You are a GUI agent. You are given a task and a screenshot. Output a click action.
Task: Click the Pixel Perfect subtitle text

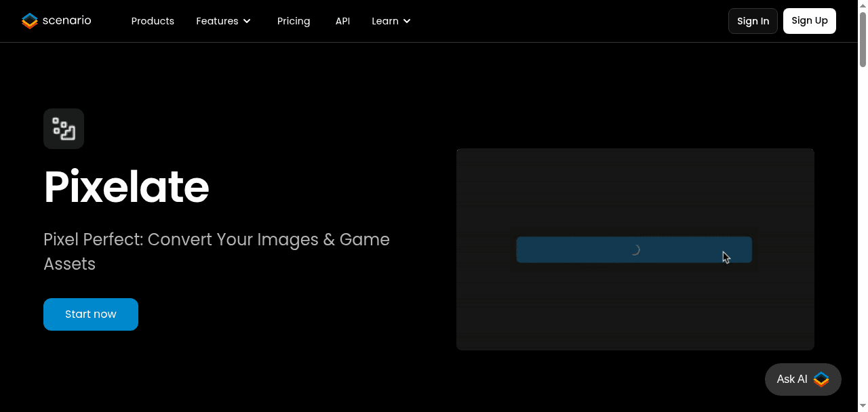click(216, 251)
